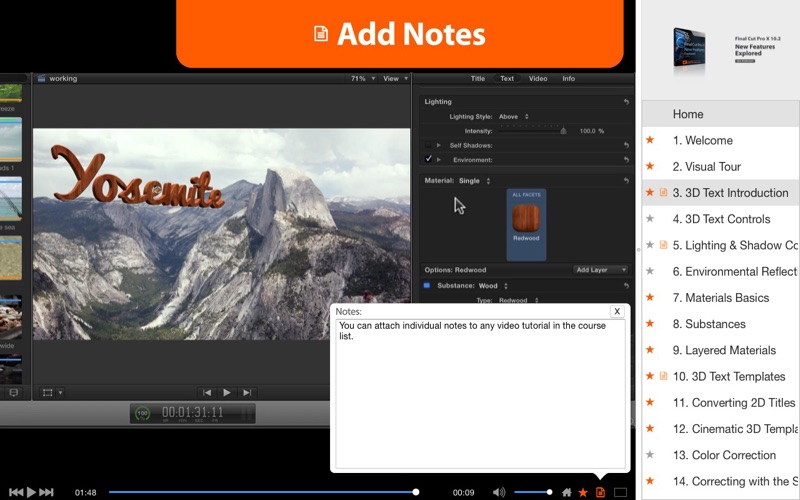Image resolution: width=800 pixels, height=500 pixels.
Task: Toggle star for 14. Correcting with the S
Action: point(650,481)
